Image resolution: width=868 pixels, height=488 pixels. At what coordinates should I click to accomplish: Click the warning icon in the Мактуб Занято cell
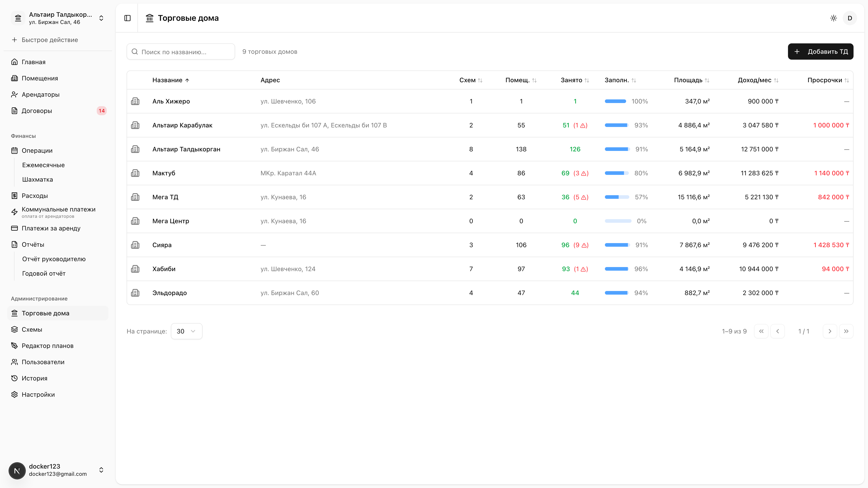point(584,174)
